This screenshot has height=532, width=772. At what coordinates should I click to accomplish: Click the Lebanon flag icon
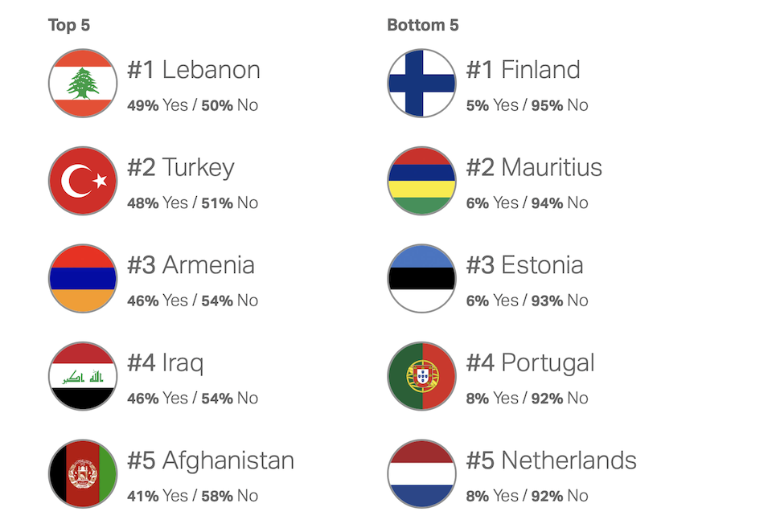click(83, 83)
